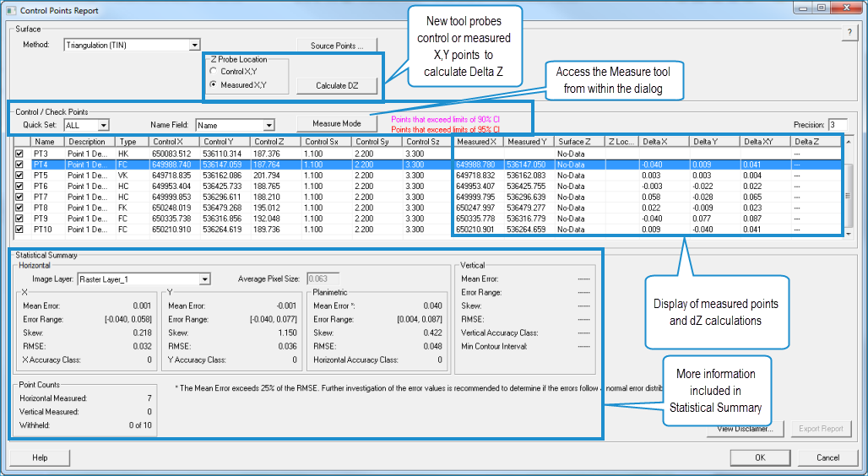Toggle the checkbox for row PT5

19,176
